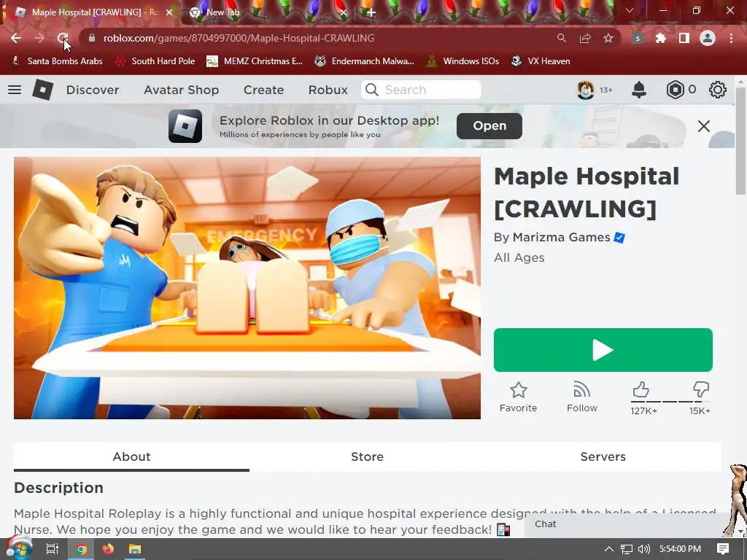Screen dimensions: 747x560
Task: Click the Roblox search magnifier
Action: (x=372, y=90)
